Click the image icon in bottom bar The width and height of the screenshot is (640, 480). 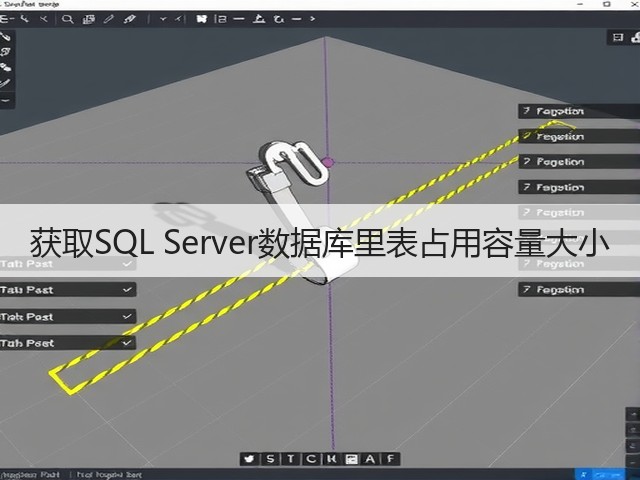[x=351, y=459]
